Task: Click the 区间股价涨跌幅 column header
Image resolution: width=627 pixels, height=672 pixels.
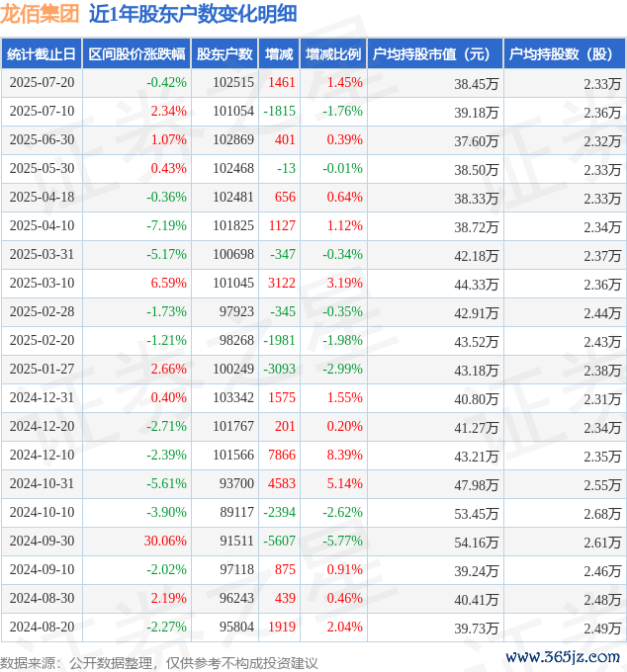Action: (136, 54)
